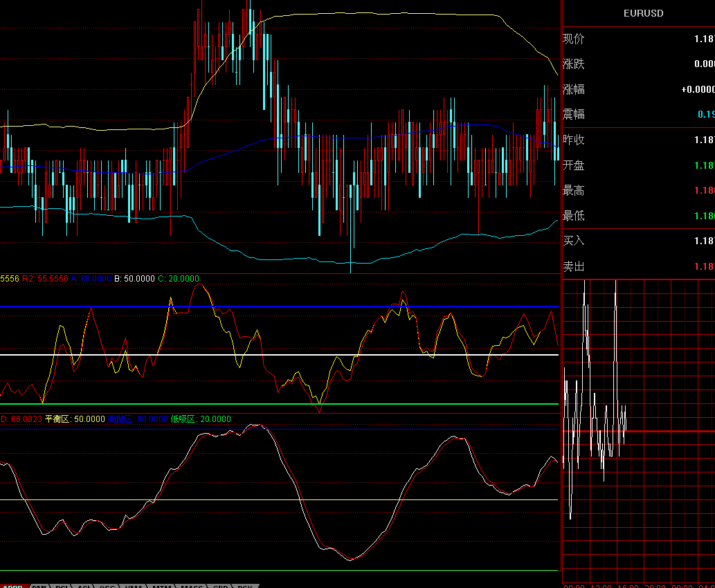Open the PSY indicator tab
Screen dimensions: 715x588
(x=244, y=586)
